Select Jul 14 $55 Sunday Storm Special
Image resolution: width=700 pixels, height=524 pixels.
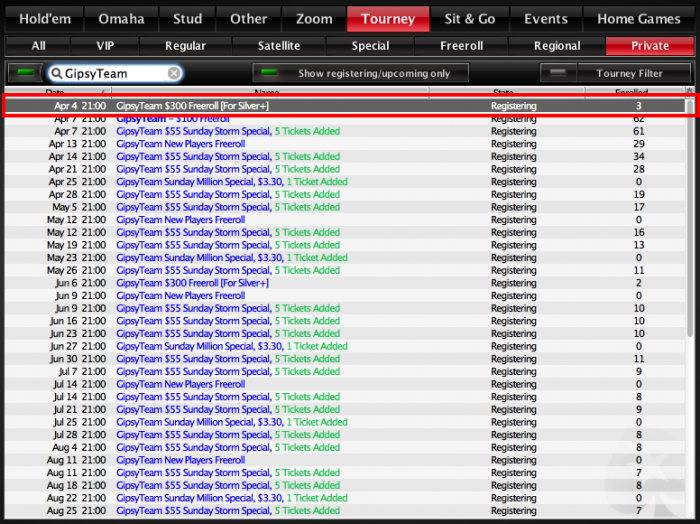(345, 397)
